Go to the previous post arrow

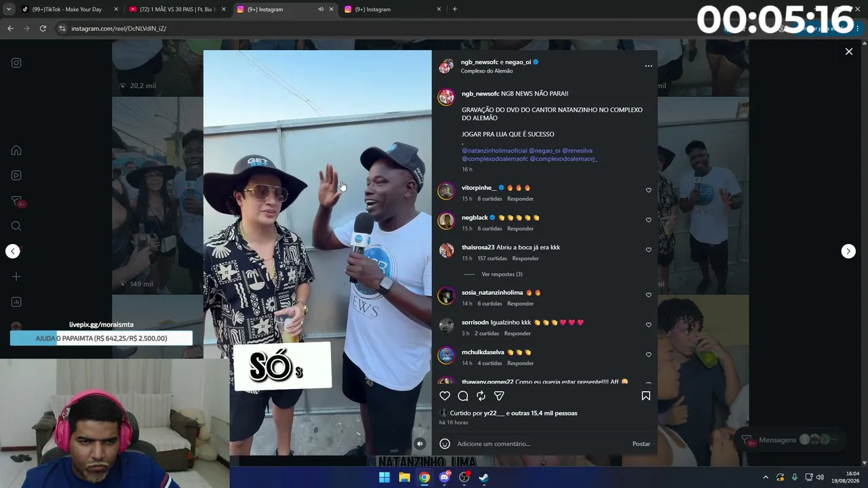point(13,251)
